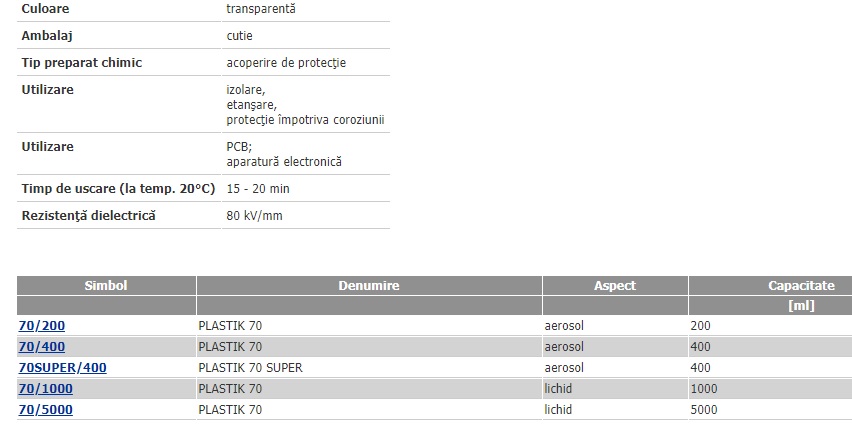852x424 pixels.
Task: Click the acoperire de protecție value
Action: point(286,63)
